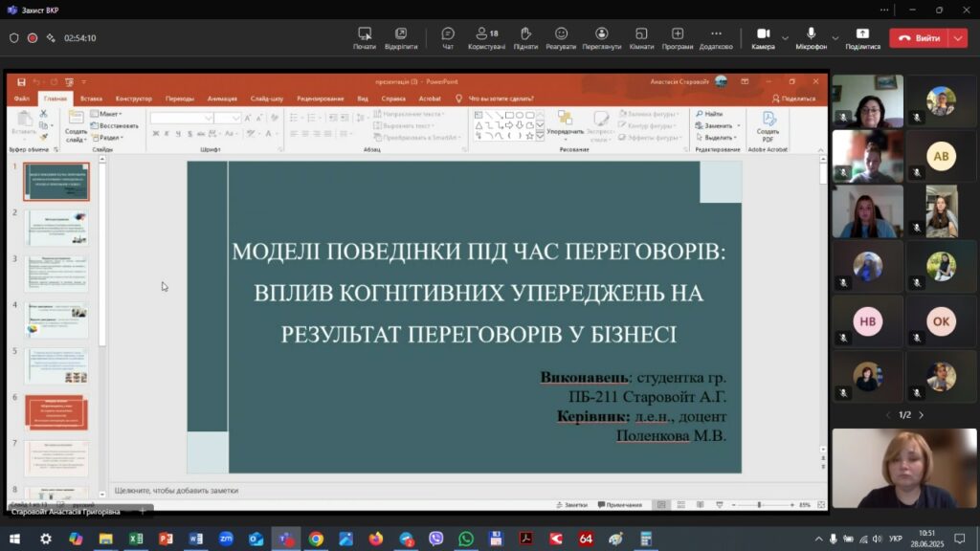Toggle the Камера camera on or off
The image size is (980, 551).
coord(763,37)
